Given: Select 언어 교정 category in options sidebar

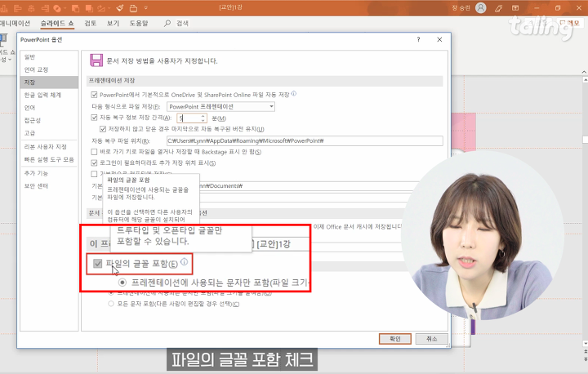Looking at the screenshot, I should (x=49, y=69).
